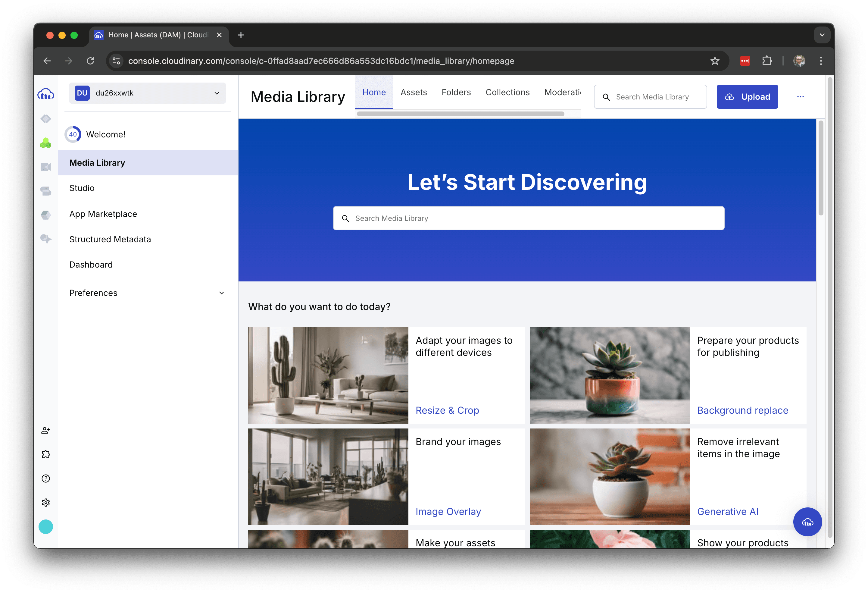
Task: Click the horizontal tab scrollbar under tabs
Action: (460, 114)
